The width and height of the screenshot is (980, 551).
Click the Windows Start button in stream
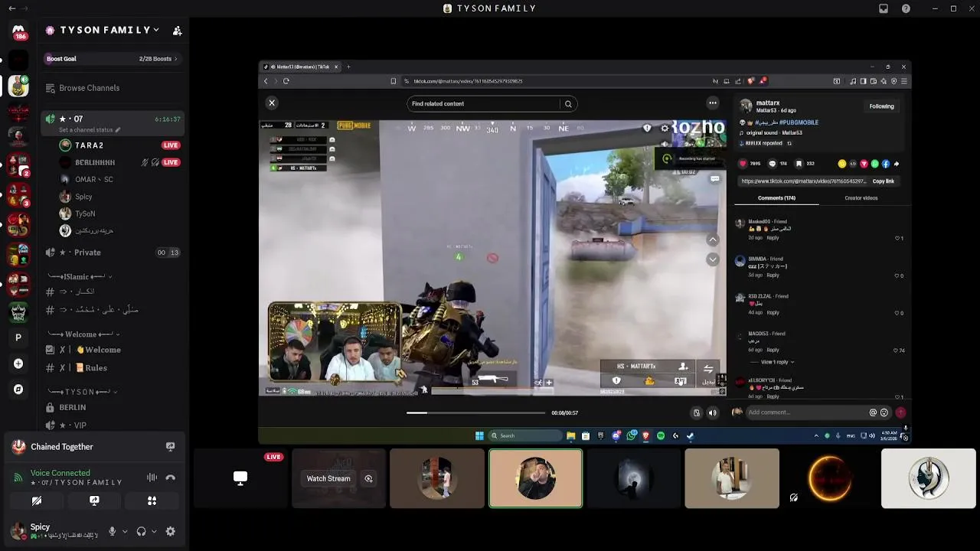point(479,435)
